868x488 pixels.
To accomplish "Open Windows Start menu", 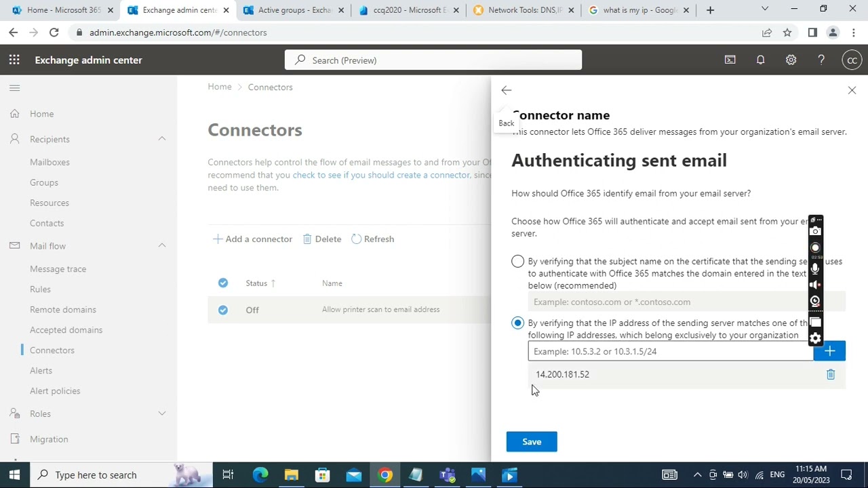I will pyautogui.click(x=15, y=475).
